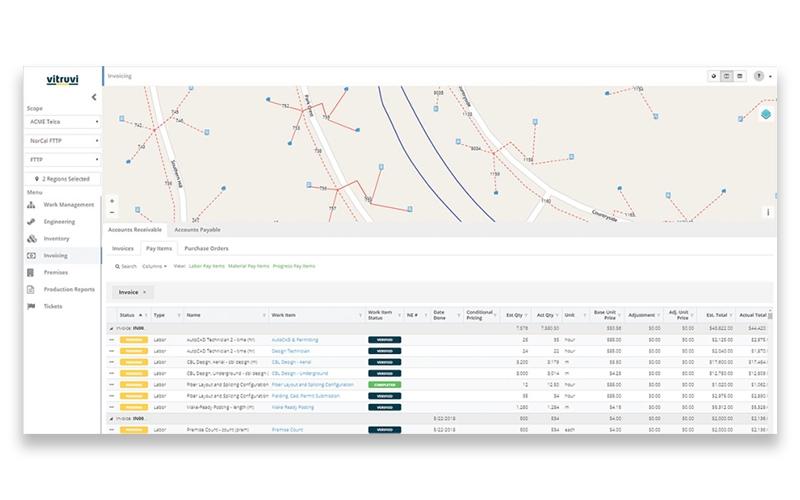Click the 2 Regions Selected pin
The width and height of the screenshot is (800, 500).
(x=37, y=179)
